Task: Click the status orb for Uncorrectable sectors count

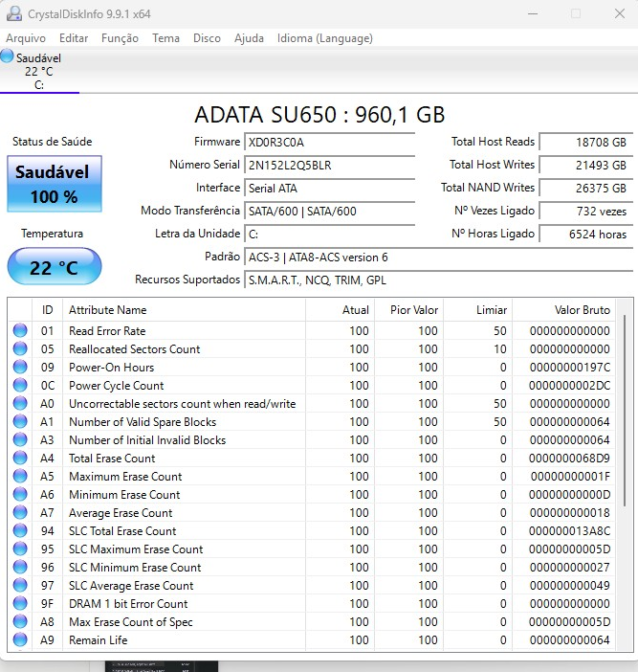Action: point(20,403)
